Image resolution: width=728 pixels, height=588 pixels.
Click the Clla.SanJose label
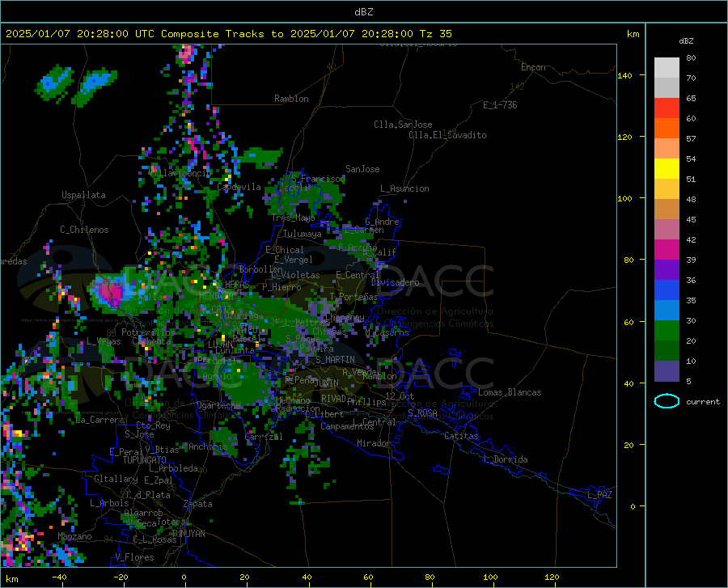pyautogui.click(x=403, y=125)
